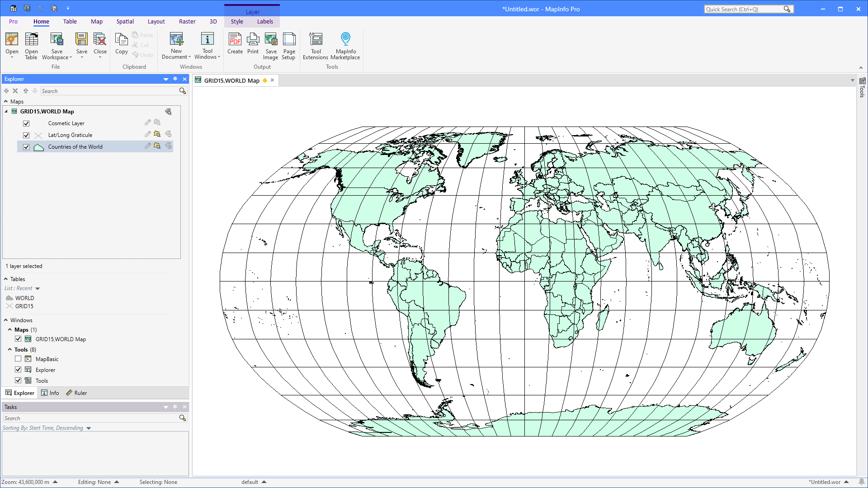The width and height of the screenshot is (868, 488).
Task: Hide the Cosmetic Layer
Action: 26,123
